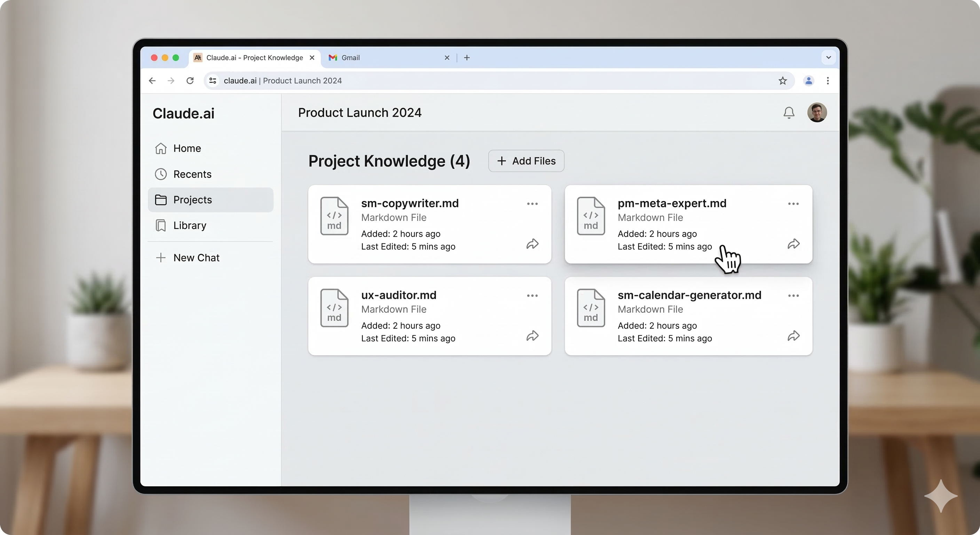The image size is (980, 535).
Task: Click the pm-meta-expert.md file icon
Action: click(591, 216)
